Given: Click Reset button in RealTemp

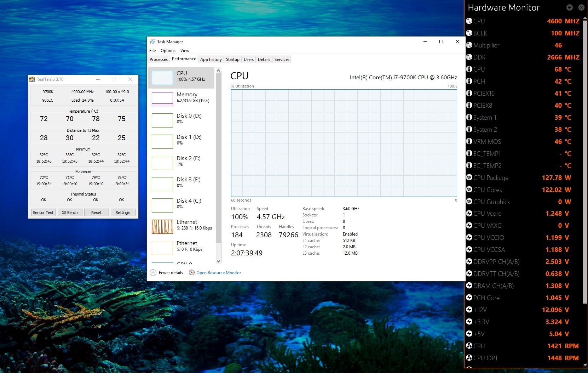Looking at the screenshot, I should pos(96,213).
